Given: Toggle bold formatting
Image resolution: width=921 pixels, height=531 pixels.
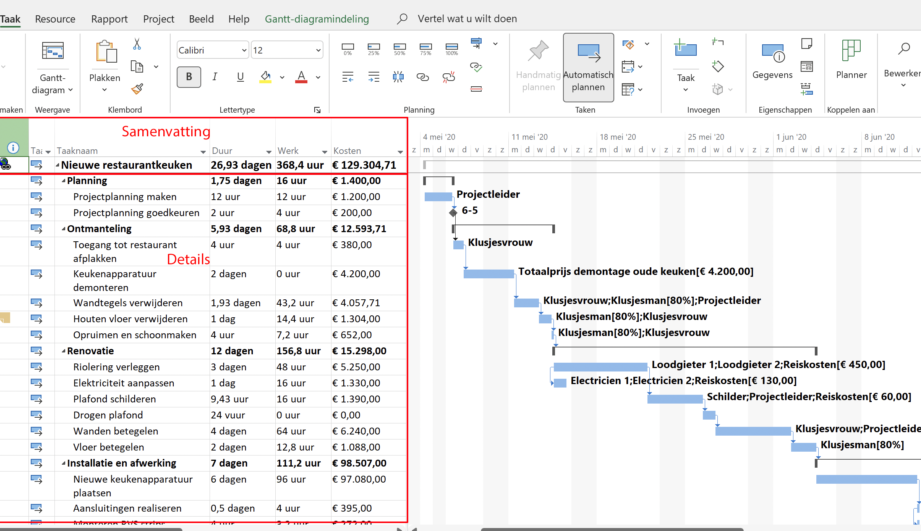Looking at the screenshot, I should (x=189, y=76).
